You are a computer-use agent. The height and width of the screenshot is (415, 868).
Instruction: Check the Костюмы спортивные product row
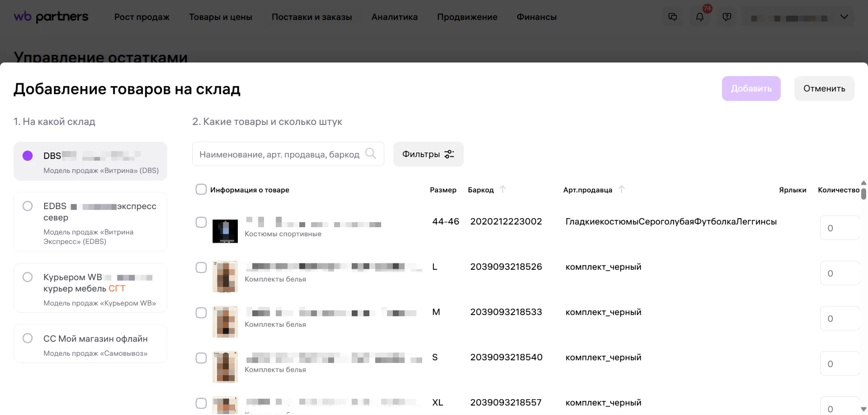pyautogui.click(x=201, y=223)
